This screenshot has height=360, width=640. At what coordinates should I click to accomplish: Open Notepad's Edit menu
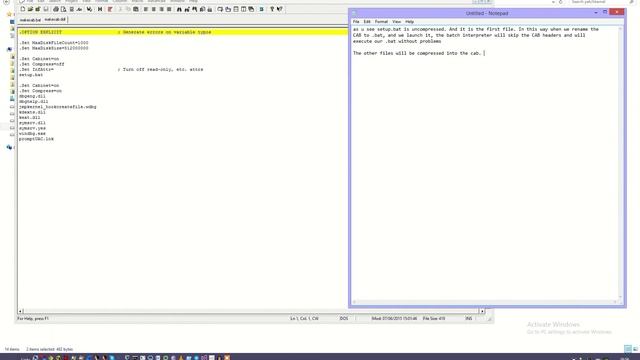click(367, 22)
